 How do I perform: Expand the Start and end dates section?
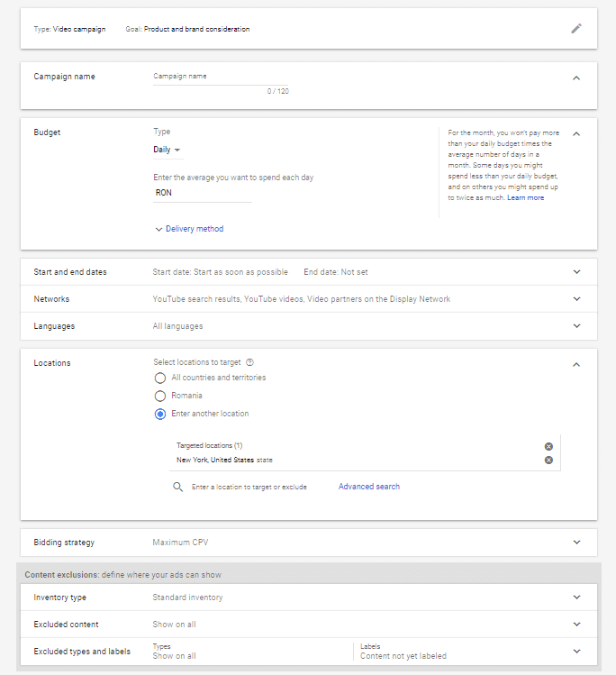(x=577, y=272)
